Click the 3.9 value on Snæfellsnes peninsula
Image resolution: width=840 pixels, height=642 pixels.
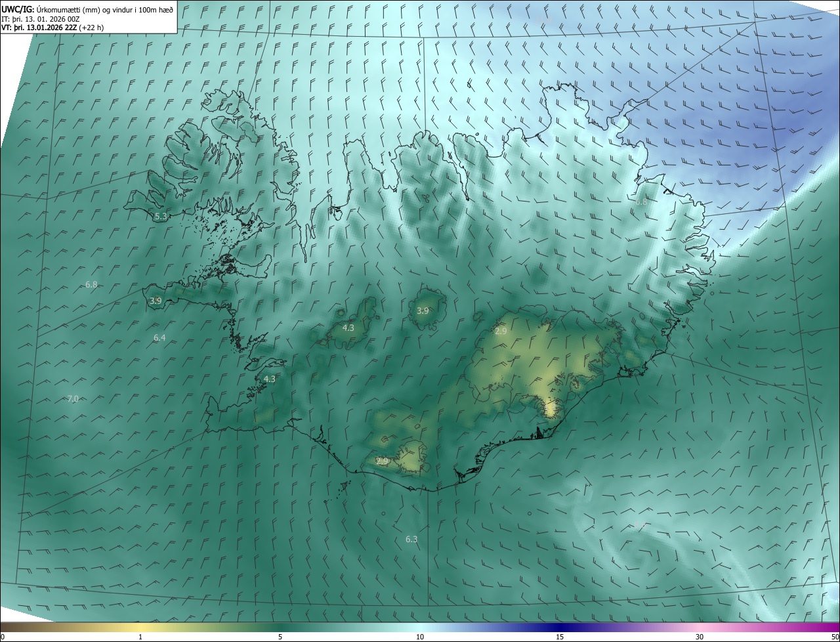[x=156, y=301]
